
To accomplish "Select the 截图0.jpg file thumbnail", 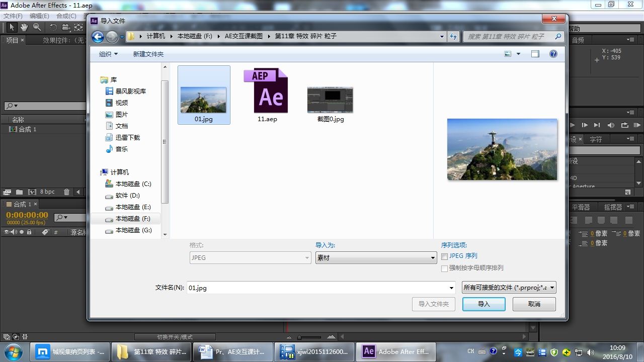I will pos(331,105).
